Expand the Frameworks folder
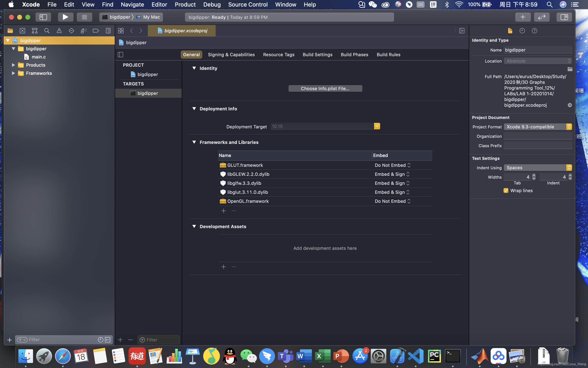 pos(14,73)
